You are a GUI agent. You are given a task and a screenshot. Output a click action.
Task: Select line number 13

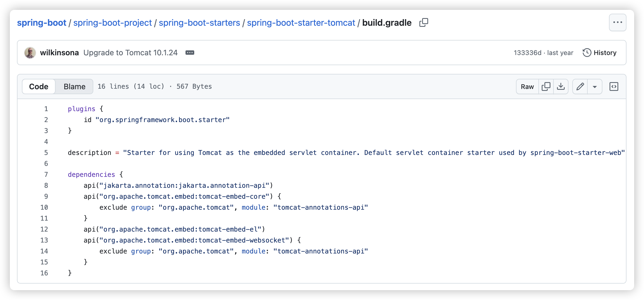click(x=44, y=240)
